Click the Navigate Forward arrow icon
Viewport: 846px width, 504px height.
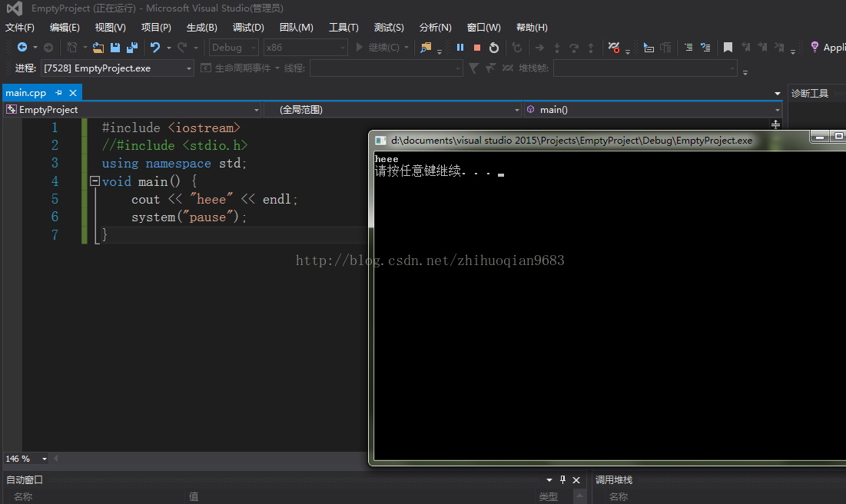click(48, 48)
